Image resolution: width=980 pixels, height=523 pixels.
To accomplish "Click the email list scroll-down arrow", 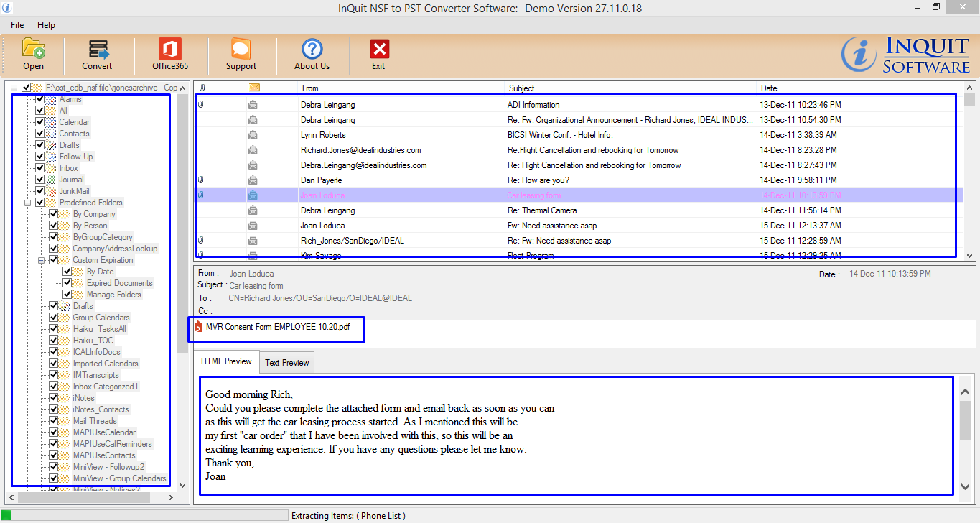I will point(969,255).
